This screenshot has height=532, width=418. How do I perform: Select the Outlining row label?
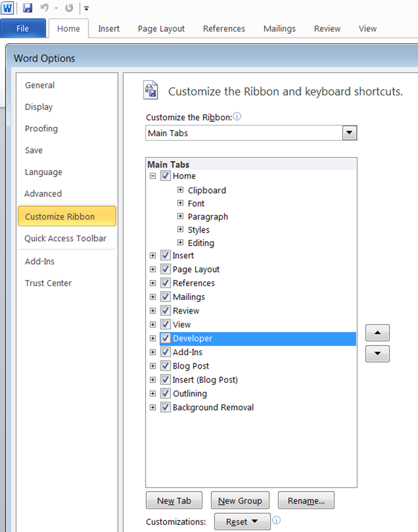190,394
